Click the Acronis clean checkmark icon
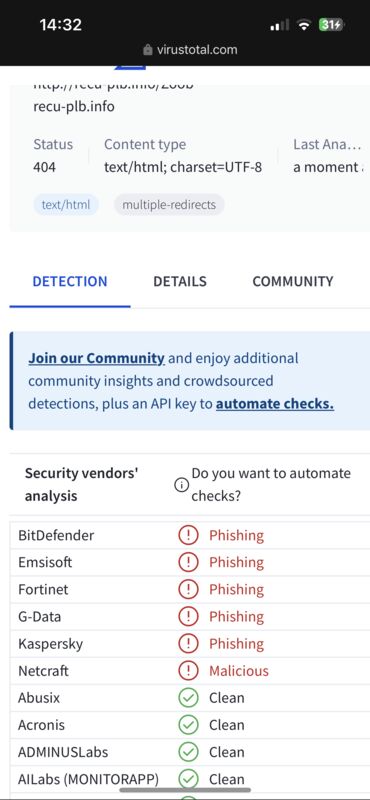The width and height of the screenshot is (370, 800). coord(188,724)
